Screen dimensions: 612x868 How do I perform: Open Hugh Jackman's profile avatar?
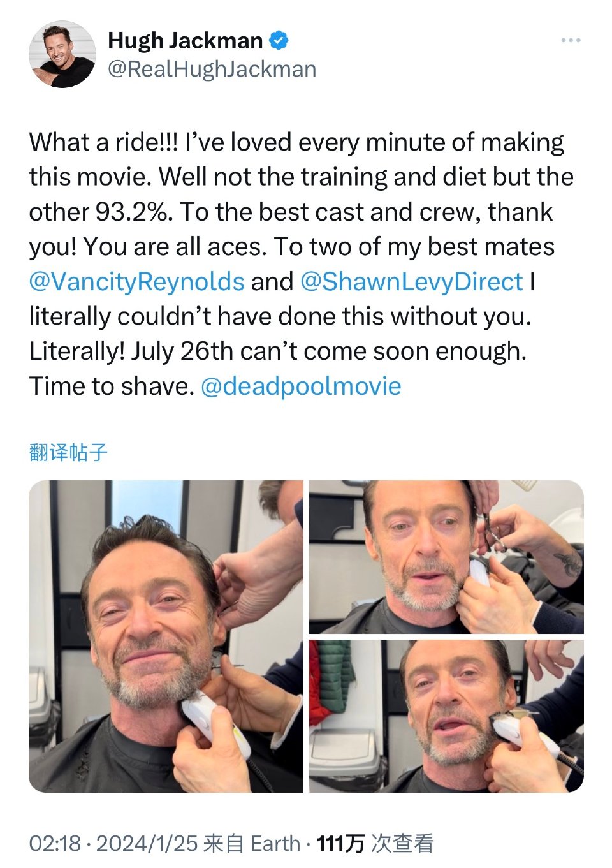62,54
